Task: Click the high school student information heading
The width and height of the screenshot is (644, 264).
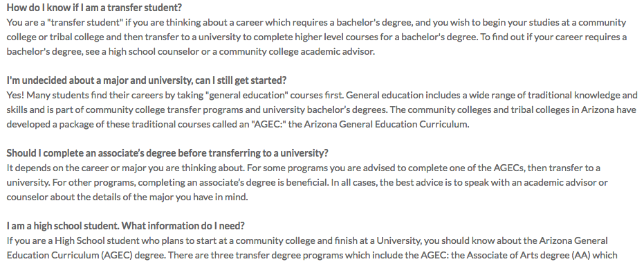Action: 125,226
